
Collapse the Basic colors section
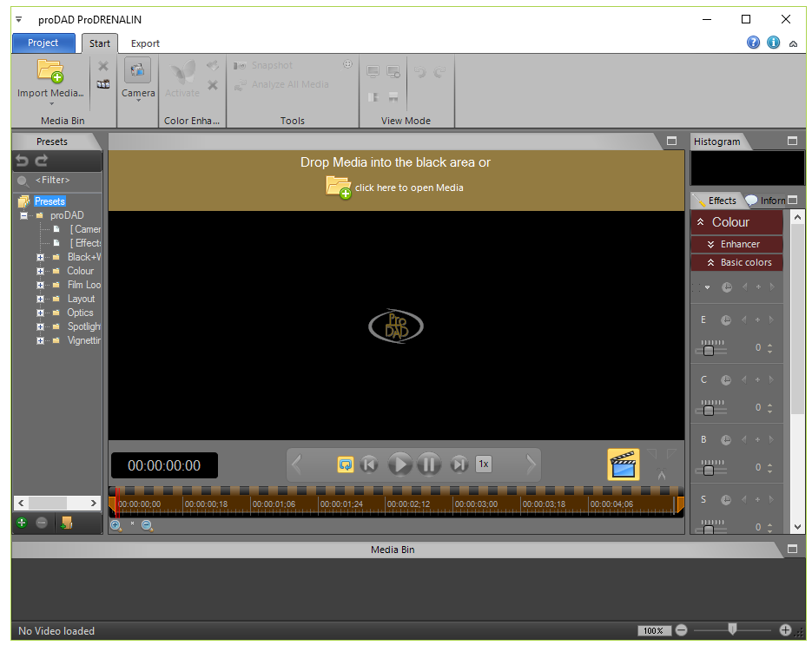(710, 262)
